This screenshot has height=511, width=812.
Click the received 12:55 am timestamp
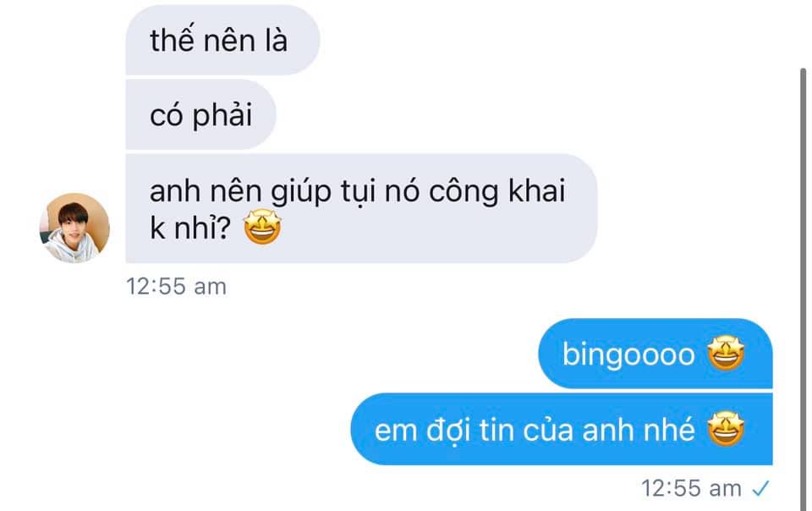176,286
